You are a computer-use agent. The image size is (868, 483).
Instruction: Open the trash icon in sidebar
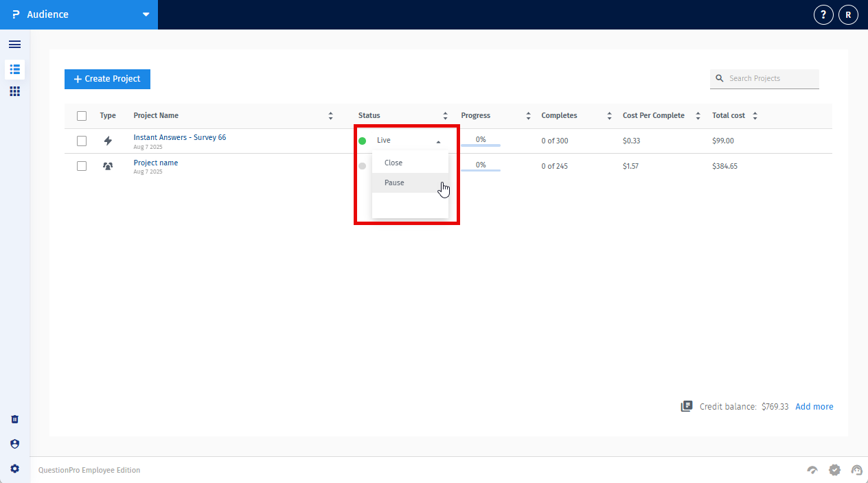pyautogui.click(x=14, y=419)
